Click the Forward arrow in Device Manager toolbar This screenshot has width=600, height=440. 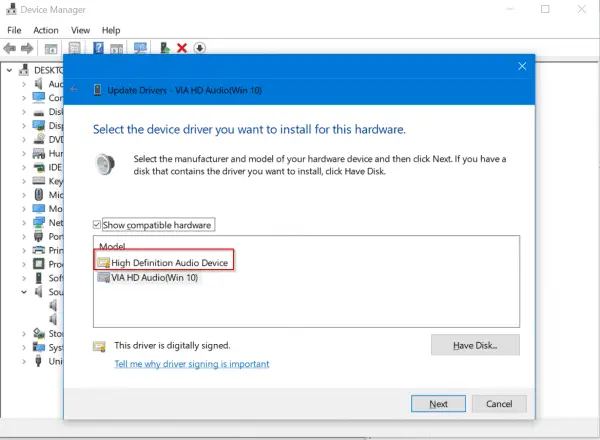[27, 48]
